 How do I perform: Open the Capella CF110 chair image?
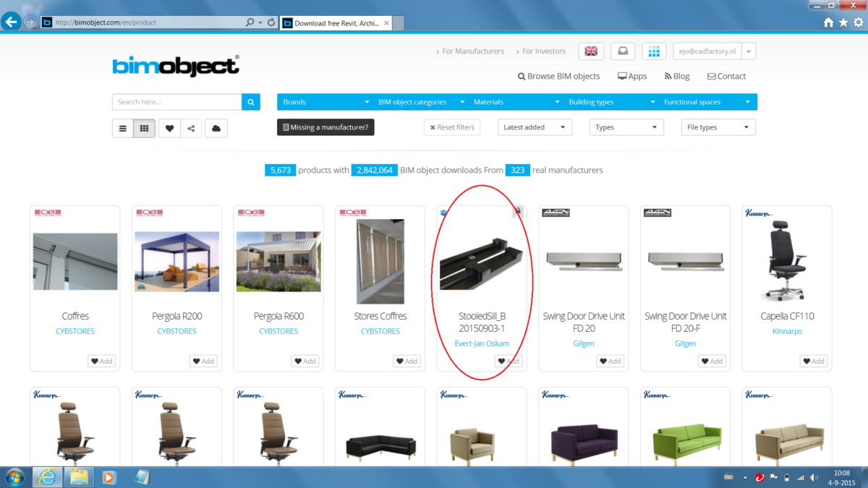click(787, 260)
